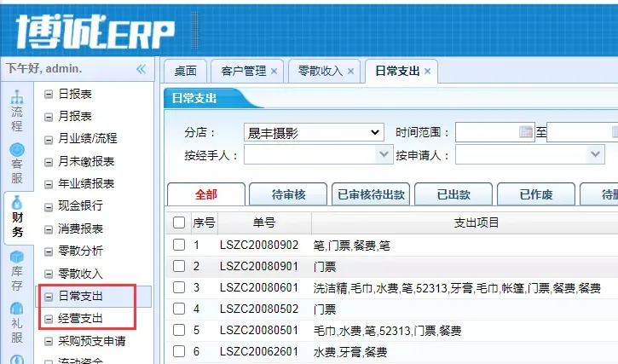This screenshot has height=364, width=618.
Task: Filter by 已作废 status
Action: pos(536,194)
